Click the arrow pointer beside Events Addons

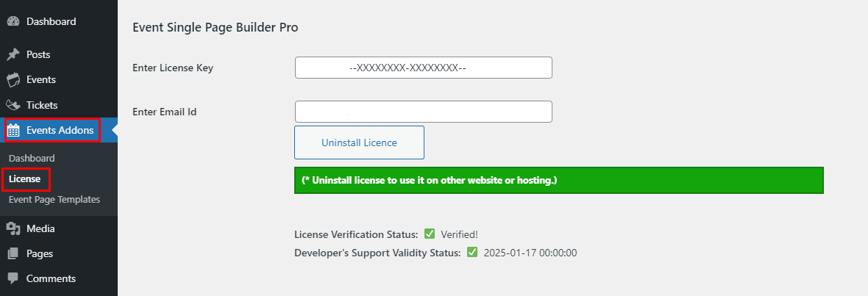113,131
